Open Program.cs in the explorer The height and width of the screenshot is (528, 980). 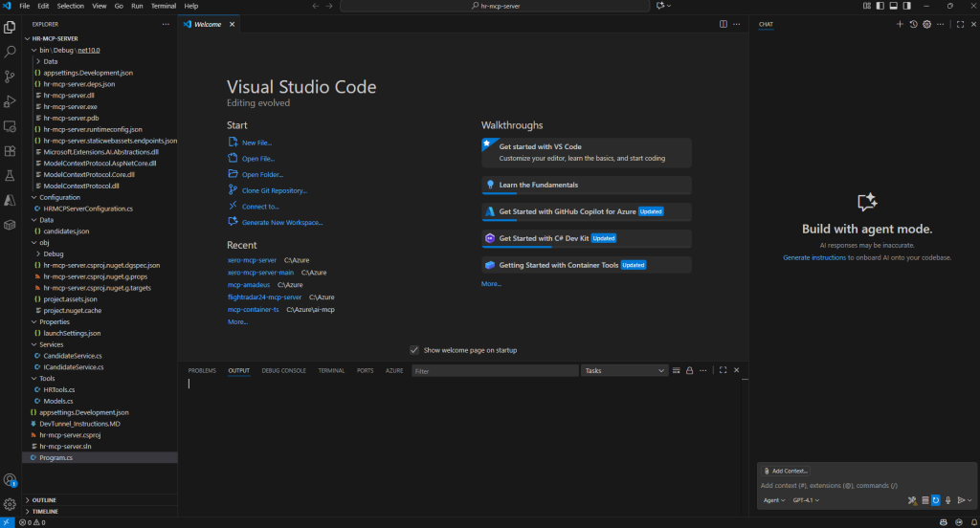click(56, 458)
